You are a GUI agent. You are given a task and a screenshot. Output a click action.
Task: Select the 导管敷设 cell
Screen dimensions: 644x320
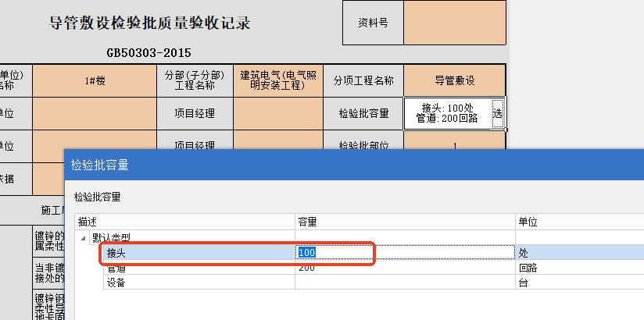tap(455, 80)
